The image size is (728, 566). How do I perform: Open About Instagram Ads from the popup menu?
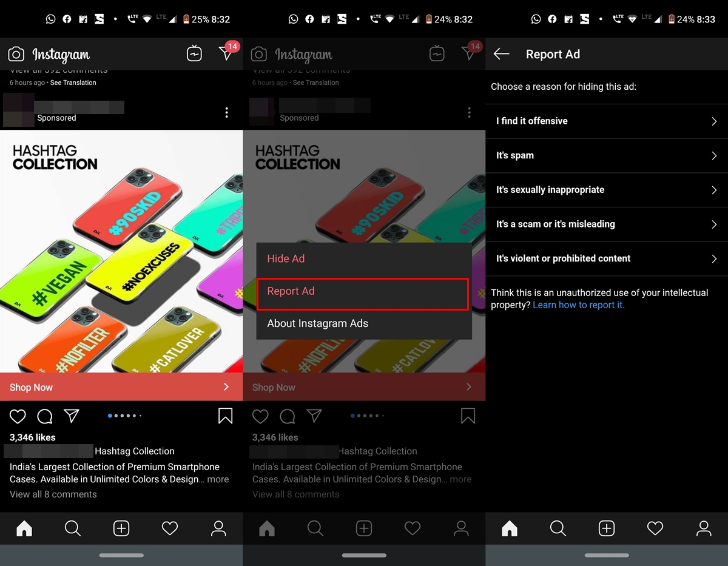pyautogui.click(x=364, y=323)
